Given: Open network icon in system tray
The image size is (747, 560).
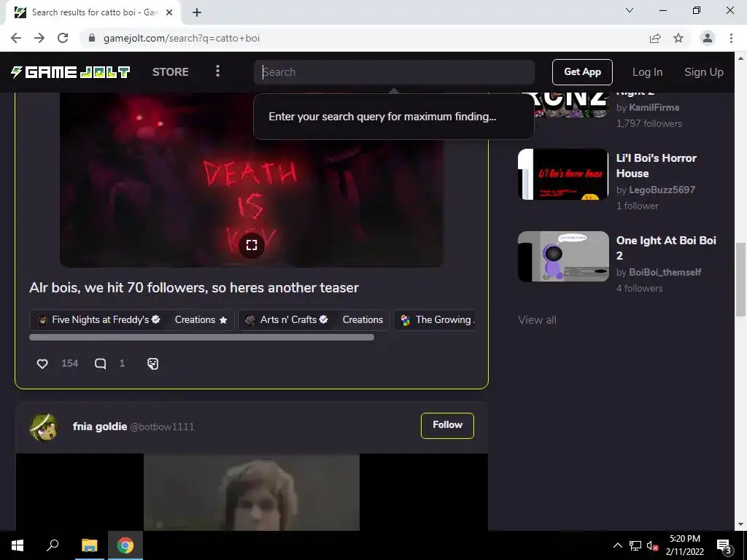Looking at the screenshot, I should (635, 545).
